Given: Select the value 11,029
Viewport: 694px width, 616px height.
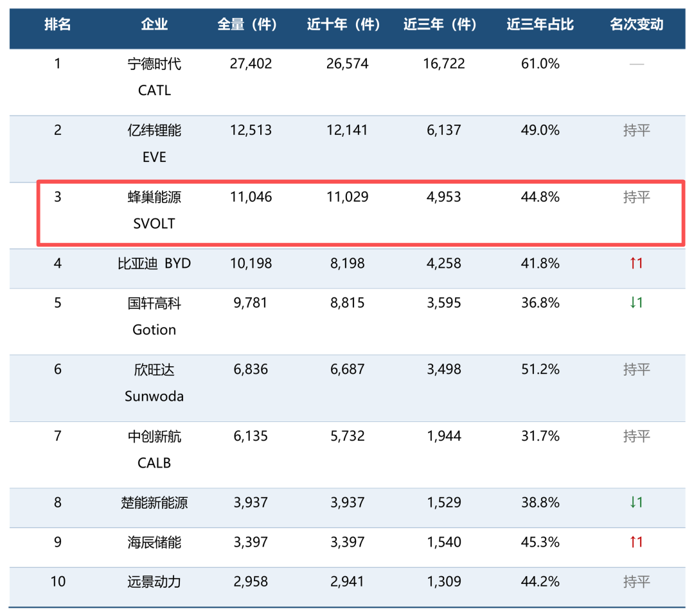Looking at the screenshot, I should (x=347, y=197).
